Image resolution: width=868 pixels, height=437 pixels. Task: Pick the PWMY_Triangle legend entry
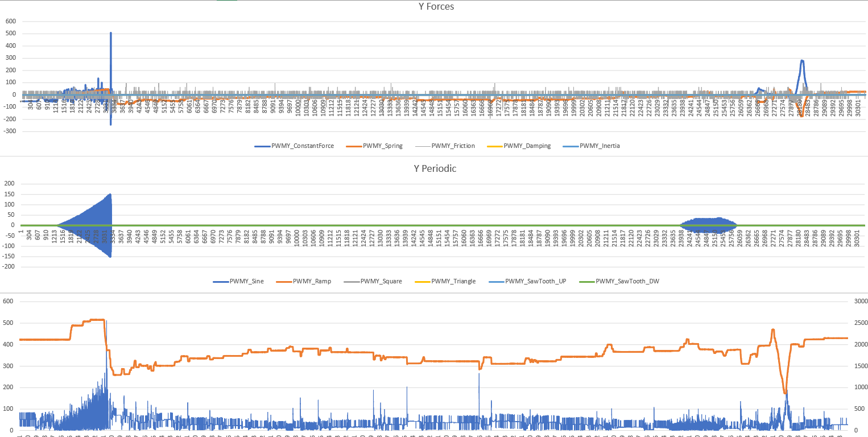point(453,281)
